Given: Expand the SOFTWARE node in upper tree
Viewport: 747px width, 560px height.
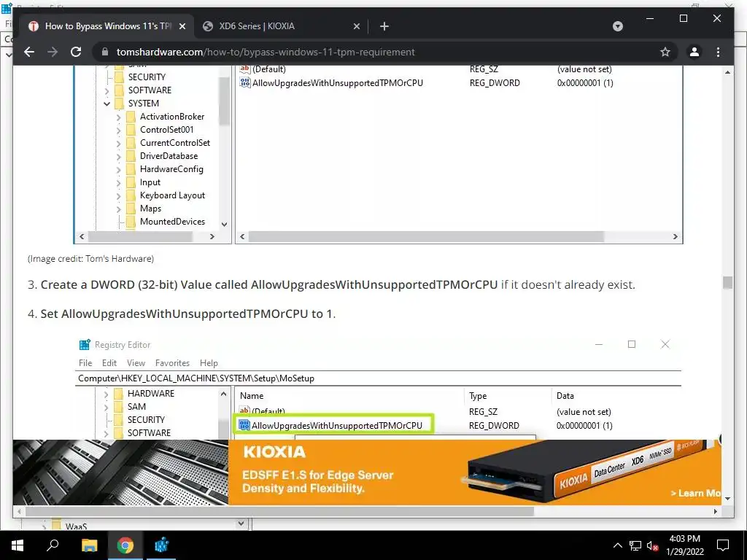Looking at the screenshot, I should click(x=107, y=90).
